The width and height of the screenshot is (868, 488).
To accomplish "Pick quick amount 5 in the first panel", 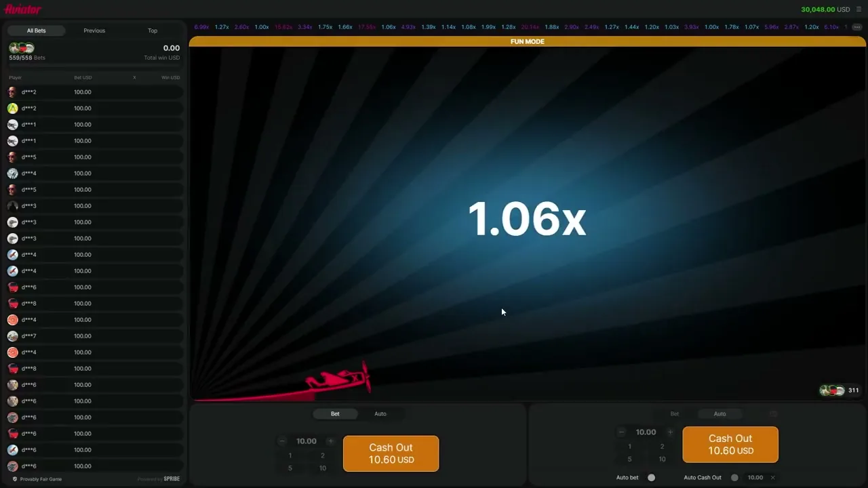I will 290,468.
